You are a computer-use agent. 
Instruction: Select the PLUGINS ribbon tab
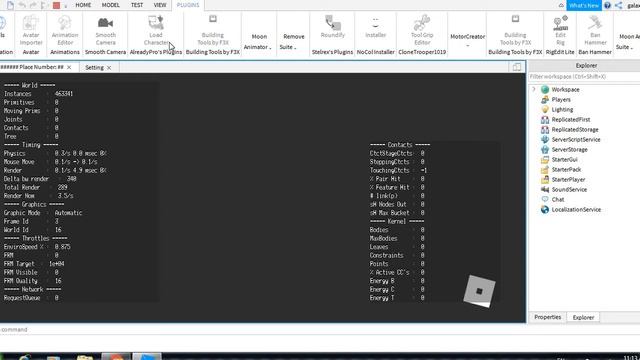[x=188, y=5]
